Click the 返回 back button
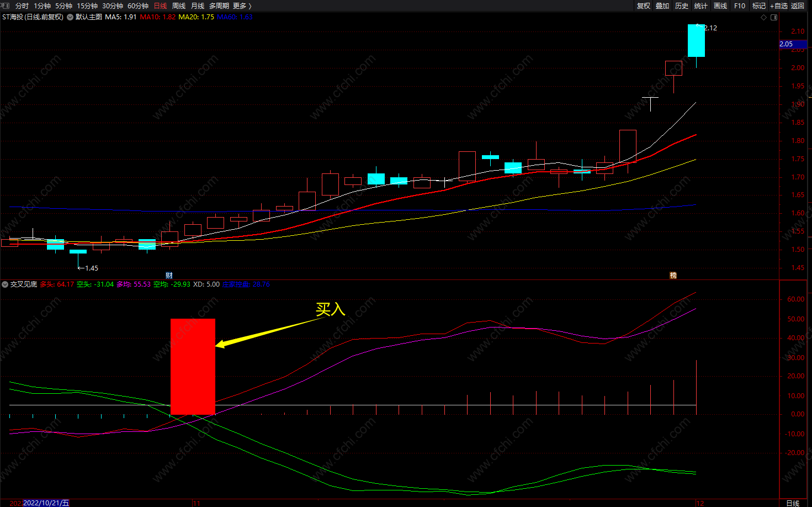The image size is (812, 507). 798,6
